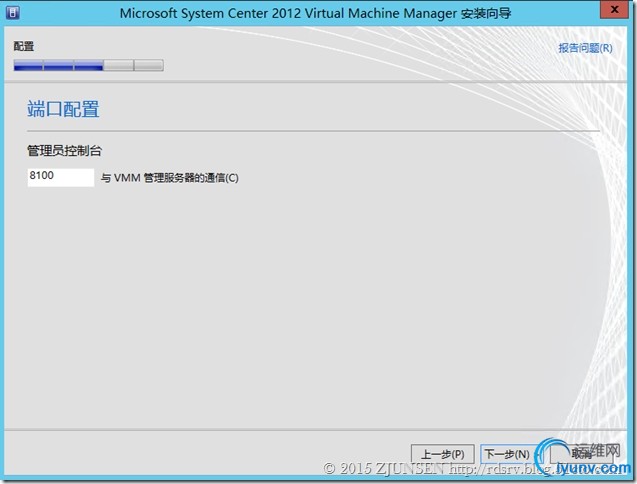
Task: Close the VMM setup wizard window
Action: (x=614, y=10)
